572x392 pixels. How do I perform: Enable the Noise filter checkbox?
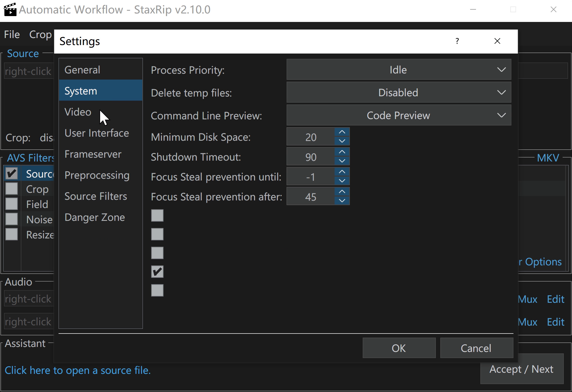(x=12, y=219)
